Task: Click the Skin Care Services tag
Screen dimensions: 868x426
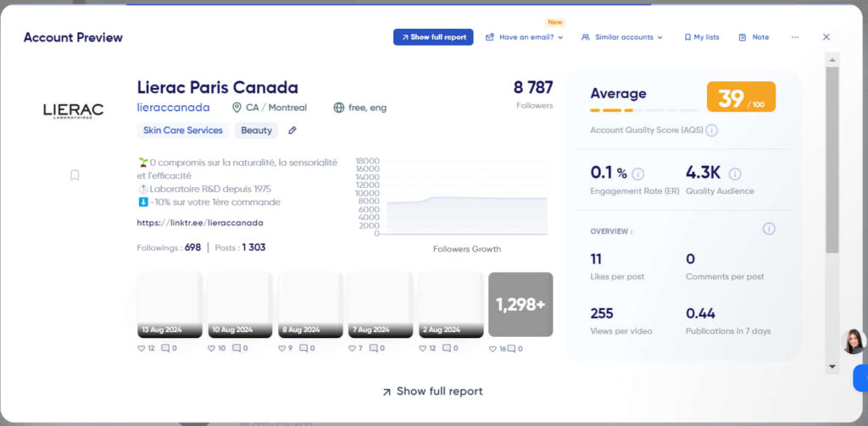Action: click(183, 130)
